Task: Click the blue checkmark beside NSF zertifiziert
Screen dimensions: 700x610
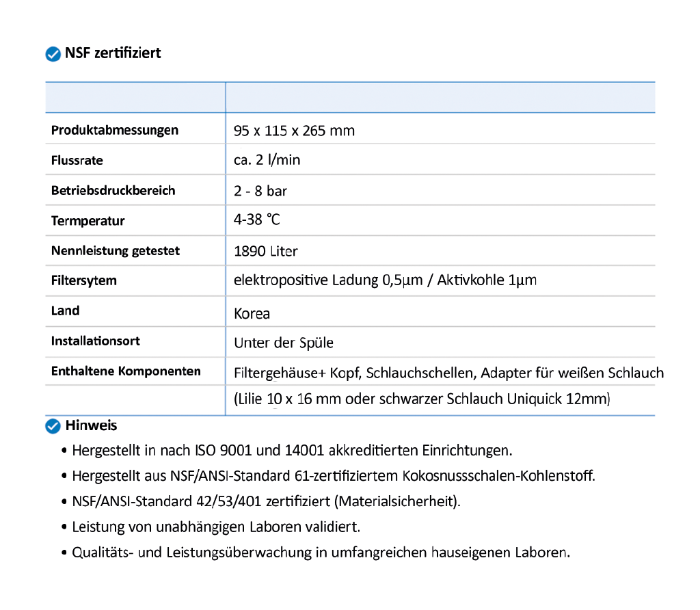Action: [53, 54]
